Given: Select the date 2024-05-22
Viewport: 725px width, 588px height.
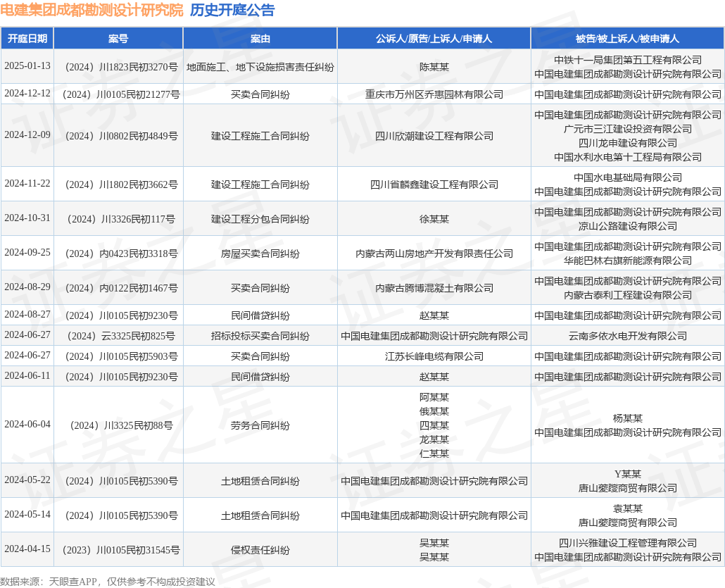Looking at the screenshot, I should pos(27,480).
